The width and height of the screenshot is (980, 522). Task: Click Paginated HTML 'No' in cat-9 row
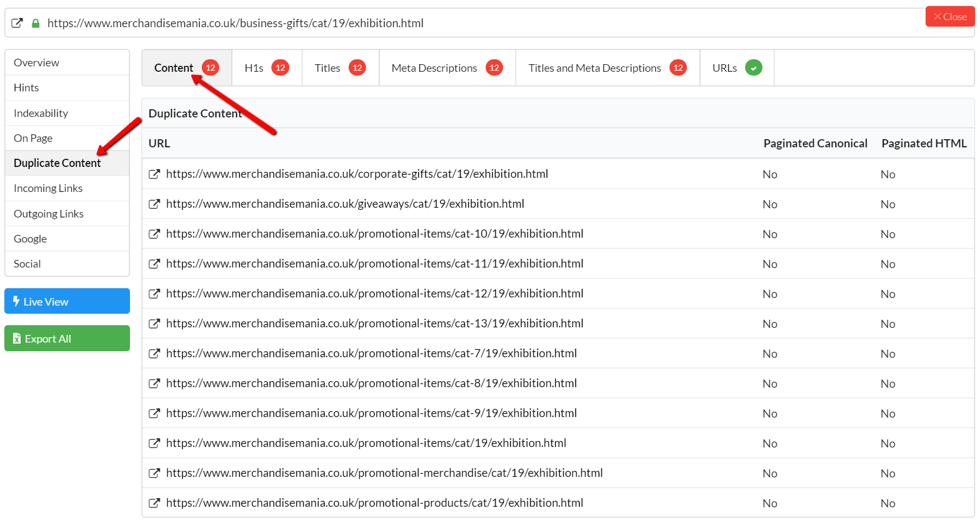pyautogui.click(x=888, y=414)
